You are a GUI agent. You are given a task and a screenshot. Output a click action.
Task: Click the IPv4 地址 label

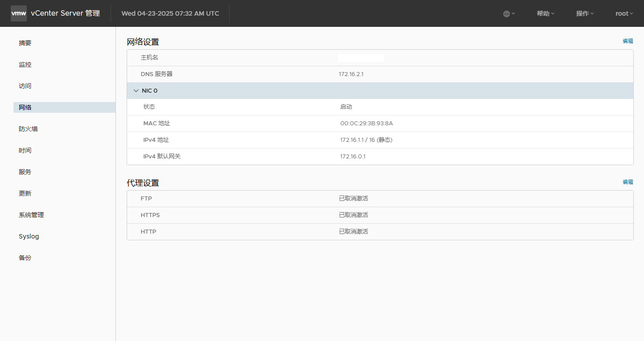(156, 140)
